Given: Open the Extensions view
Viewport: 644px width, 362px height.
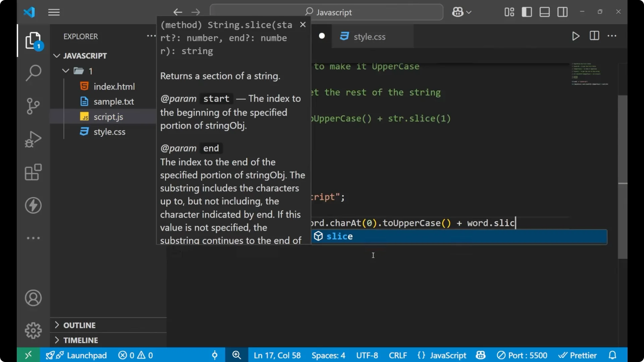Looking at the screenshot, I should point(33,172).
